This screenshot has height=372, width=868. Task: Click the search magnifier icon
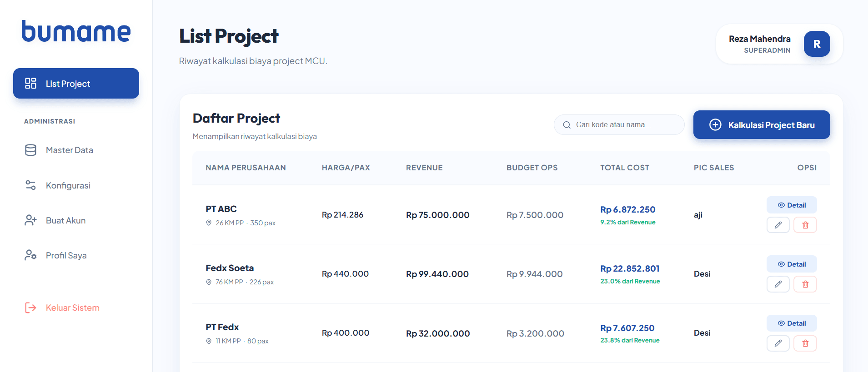[x=567, y=125]
